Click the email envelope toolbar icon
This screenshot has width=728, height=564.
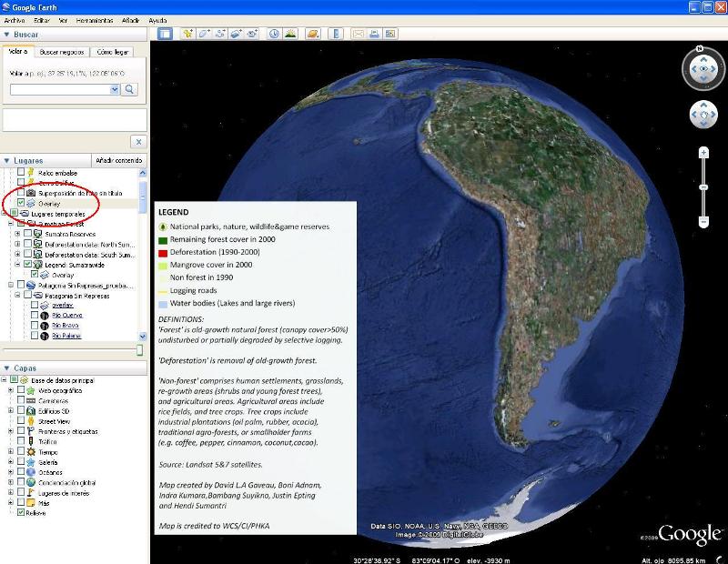point(359,34)
